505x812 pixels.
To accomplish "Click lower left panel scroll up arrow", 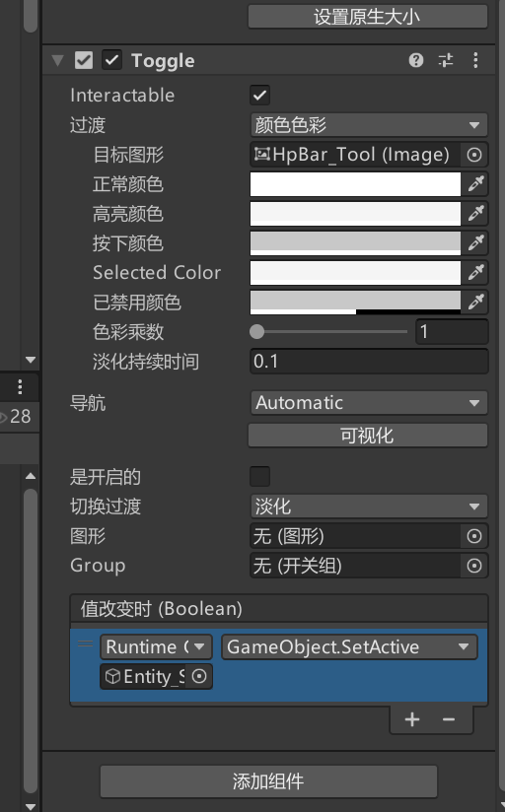I will click(x=31, y=476).
